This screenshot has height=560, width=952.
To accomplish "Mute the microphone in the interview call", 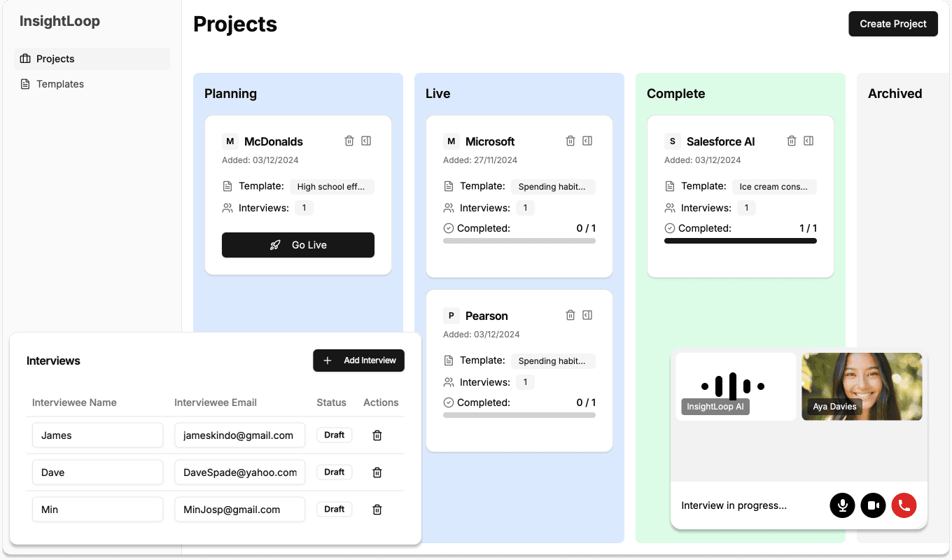I will pos(842,505).
